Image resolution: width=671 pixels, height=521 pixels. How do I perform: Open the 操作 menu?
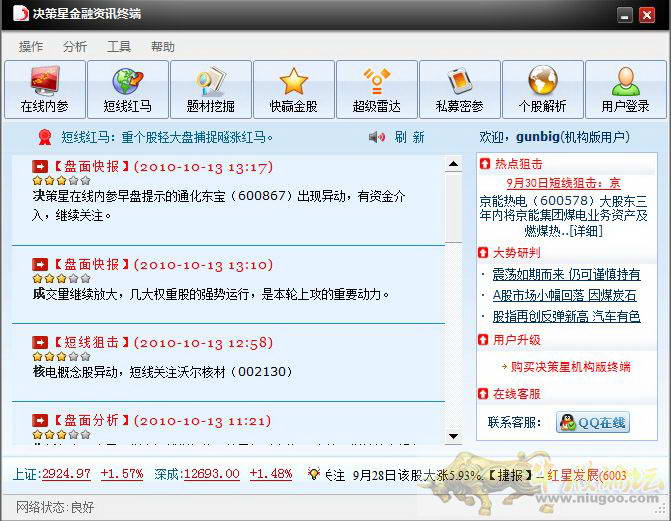(x=31, y=46)
